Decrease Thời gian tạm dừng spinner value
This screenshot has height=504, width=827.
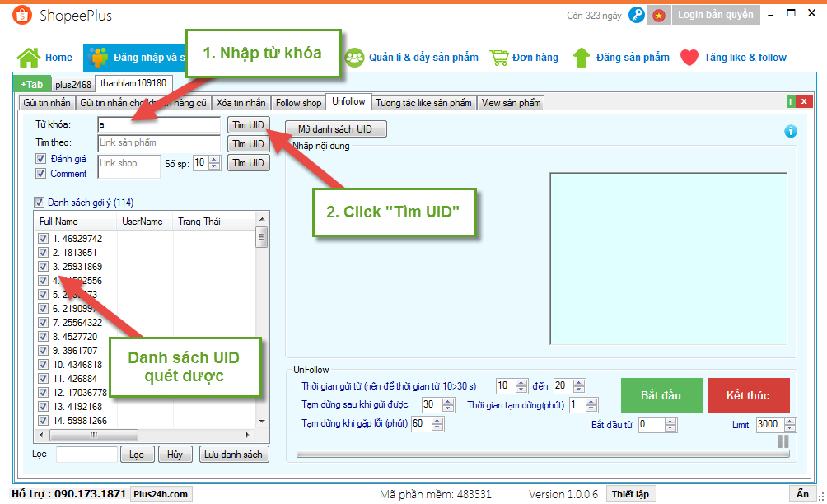point(592,408)
